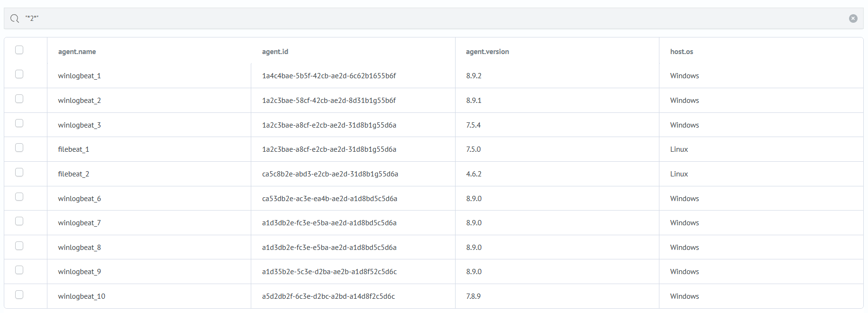Select the filebeat_1 row checkbox
This screenshot has width=868, height=313.
click(x=19, y=147)
